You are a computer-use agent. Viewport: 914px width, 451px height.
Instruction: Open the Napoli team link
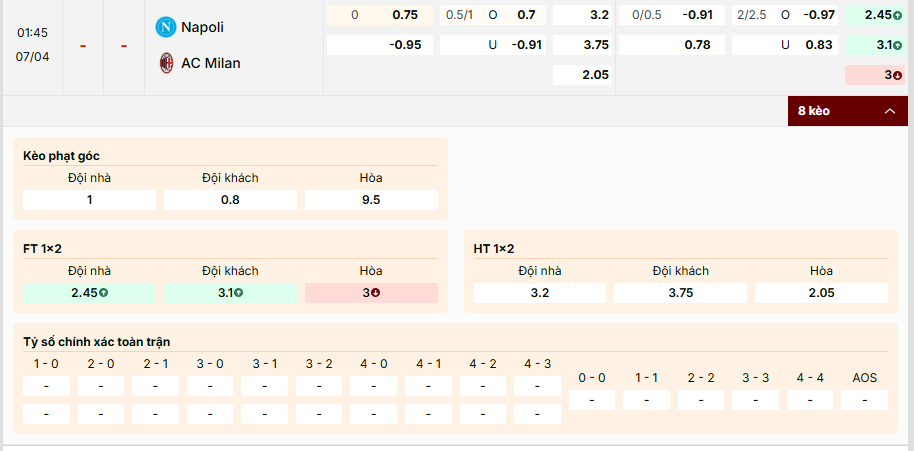coord(202,27)
